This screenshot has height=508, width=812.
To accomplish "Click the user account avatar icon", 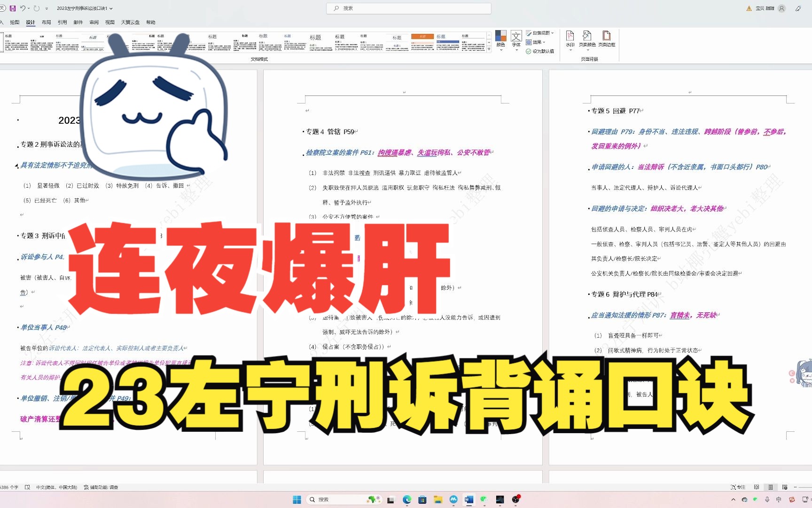I will pyautogui.click(x=781, y=8).
